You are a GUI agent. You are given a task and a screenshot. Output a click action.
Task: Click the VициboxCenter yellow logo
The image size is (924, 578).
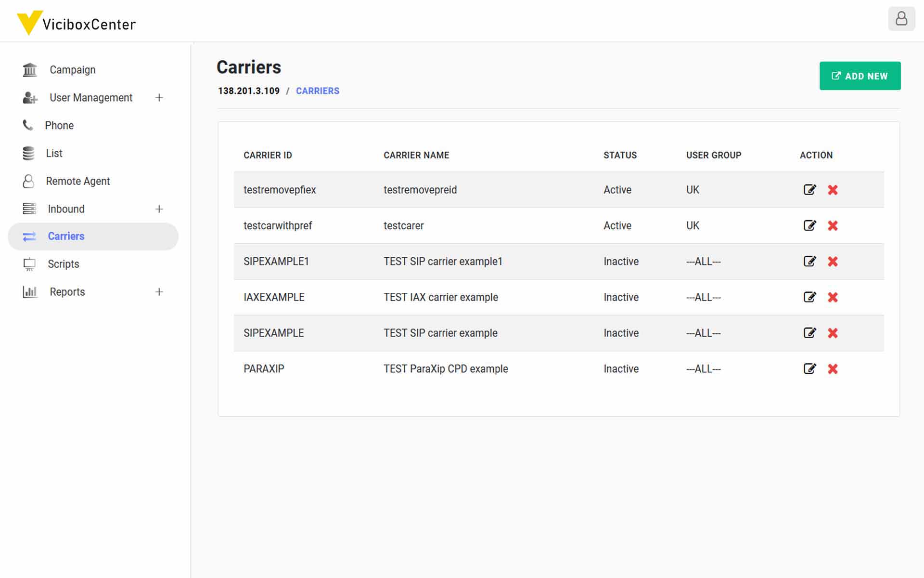pos(29,23)
